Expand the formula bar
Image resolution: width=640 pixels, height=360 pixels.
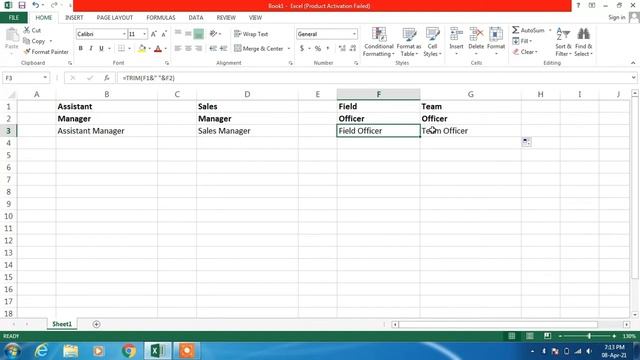[633, 78]
